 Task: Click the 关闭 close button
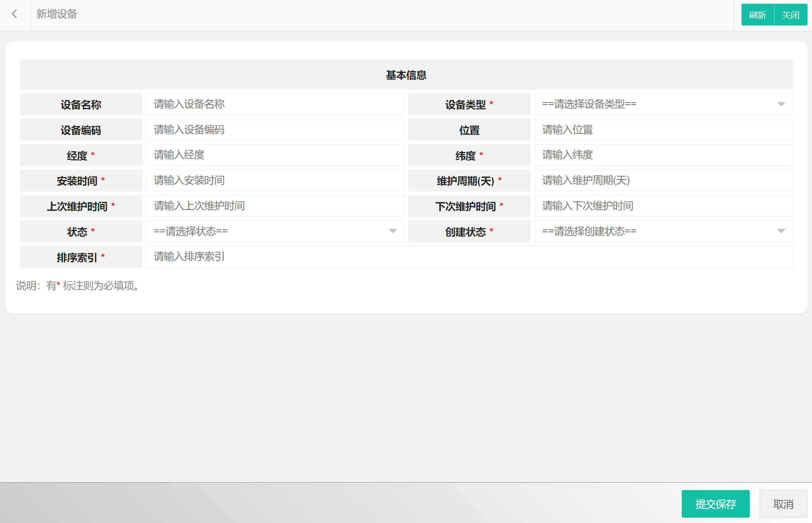(x=791, y=15)
